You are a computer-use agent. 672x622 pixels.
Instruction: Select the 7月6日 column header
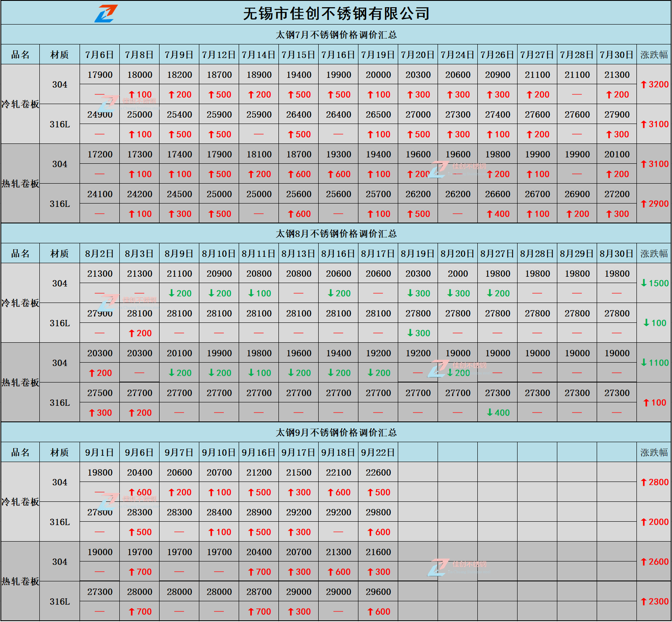click(x=100, y=55)
